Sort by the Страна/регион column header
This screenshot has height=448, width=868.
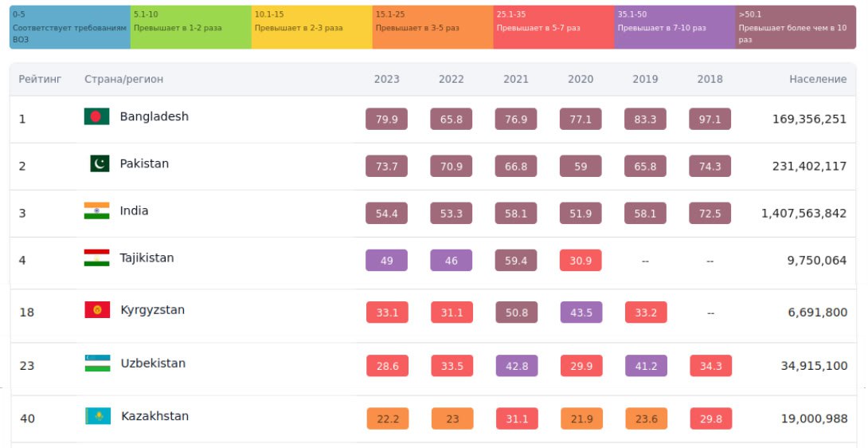point(124,79)
